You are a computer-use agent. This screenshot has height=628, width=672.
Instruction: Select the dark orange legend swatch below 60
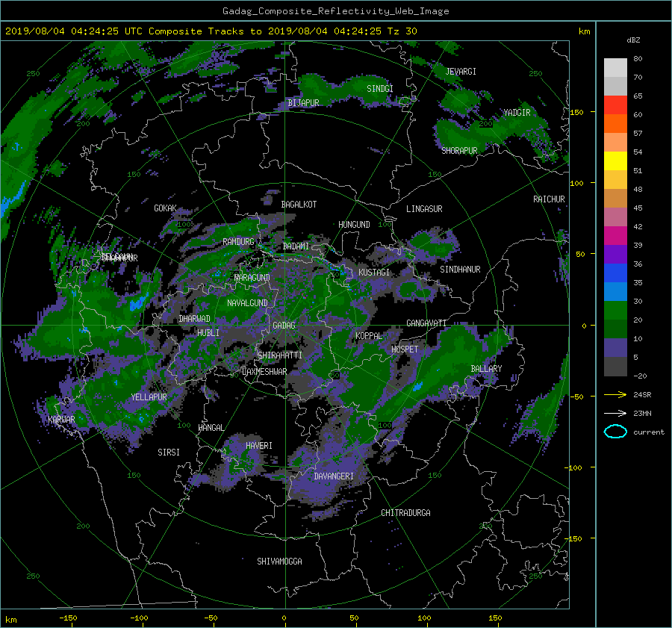(x=615, y=124)
